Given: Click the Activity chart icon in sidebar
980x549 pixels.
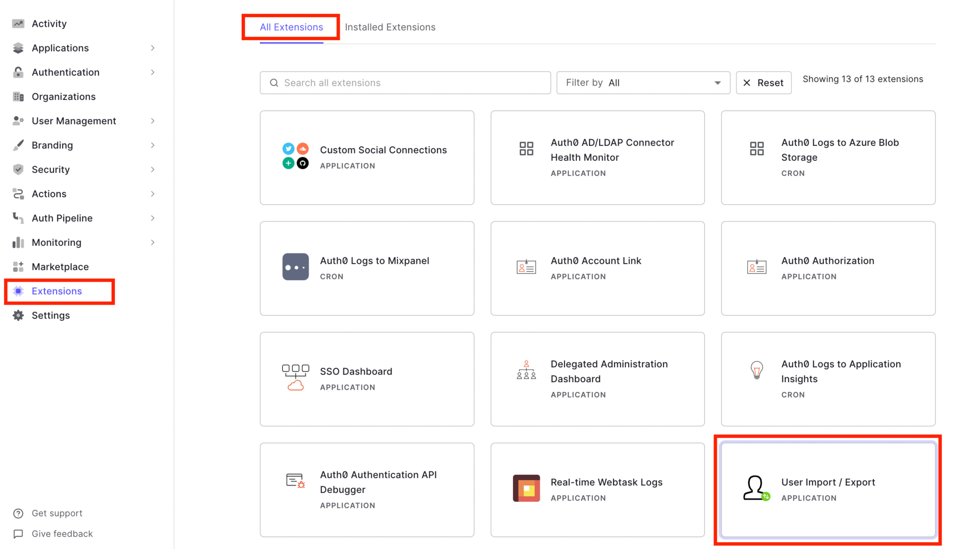Looking at the screenshot, I should coord(18,23).
